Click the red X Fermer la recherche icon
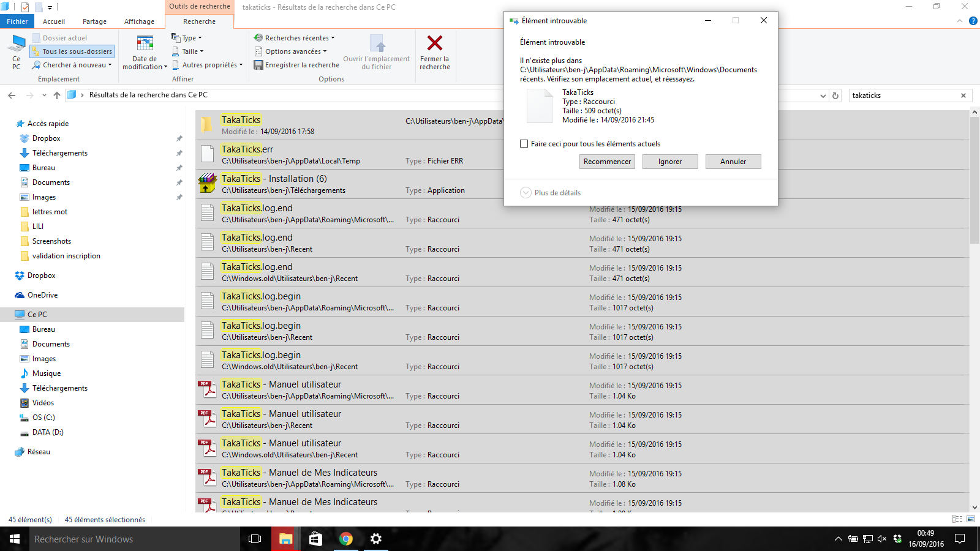The height and width of the screenshot is (551, 980). click(x=435, y=43)
